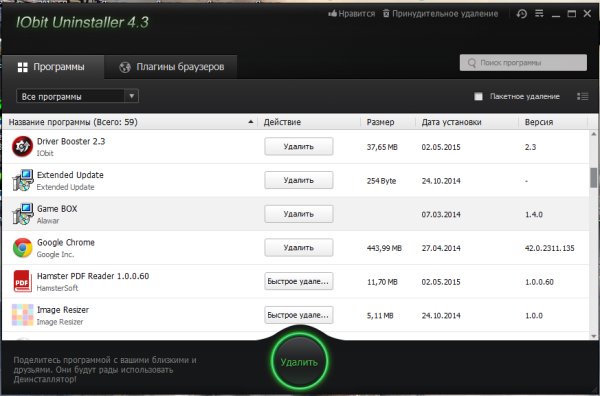Click the scrollbar up arrow

(x=593, y=134)
